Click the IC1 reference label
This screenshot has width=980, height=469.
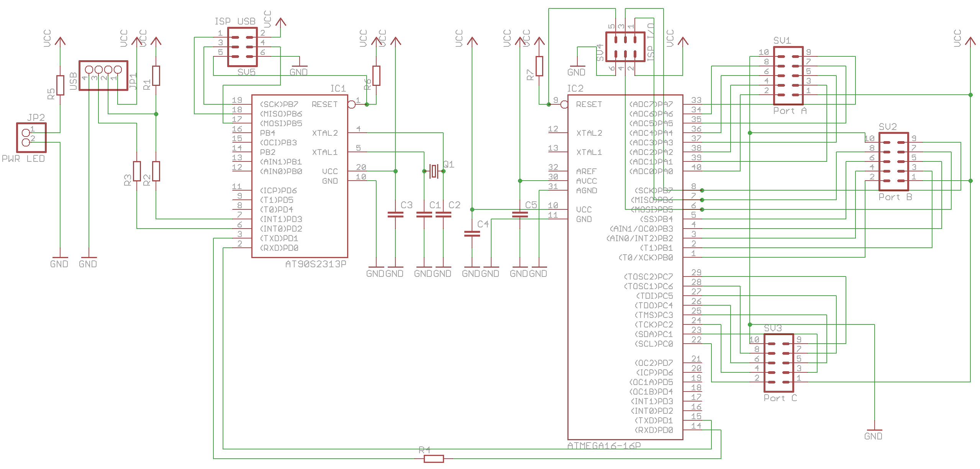(338, 89)
